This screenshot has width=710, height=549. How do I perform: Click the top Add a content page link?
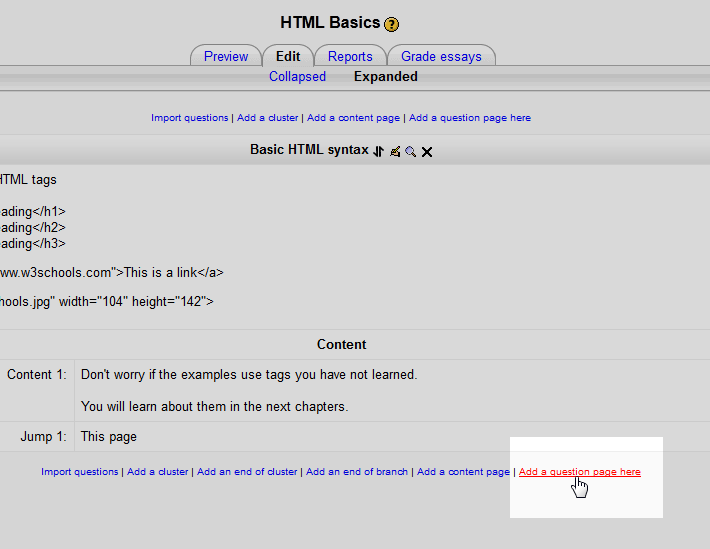click(354, 118)
